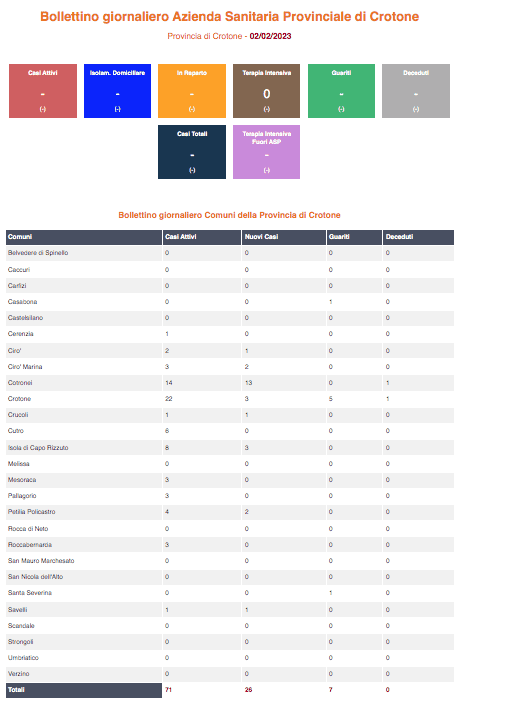Click the dark Casi Totali tile
This screenshot has width=520, height=716.
pos(192,152)
